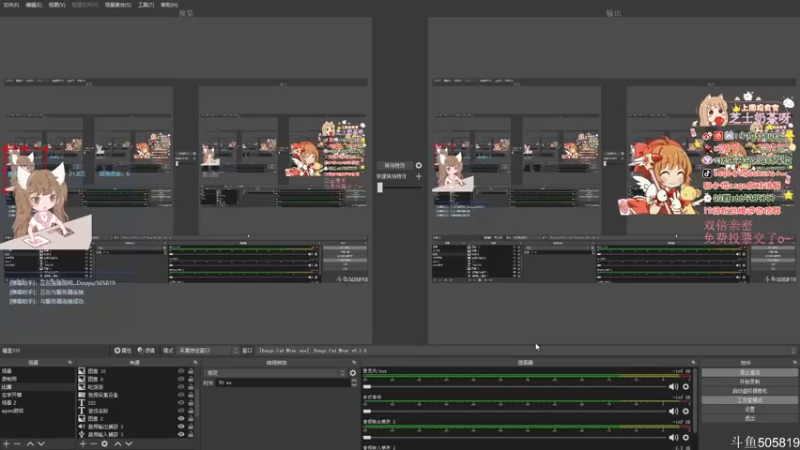The height and width of the screenshot is (450, 800).
Task: Select the currently highlighted third scene
Action: pyautogui.click(x=37, y=387)
